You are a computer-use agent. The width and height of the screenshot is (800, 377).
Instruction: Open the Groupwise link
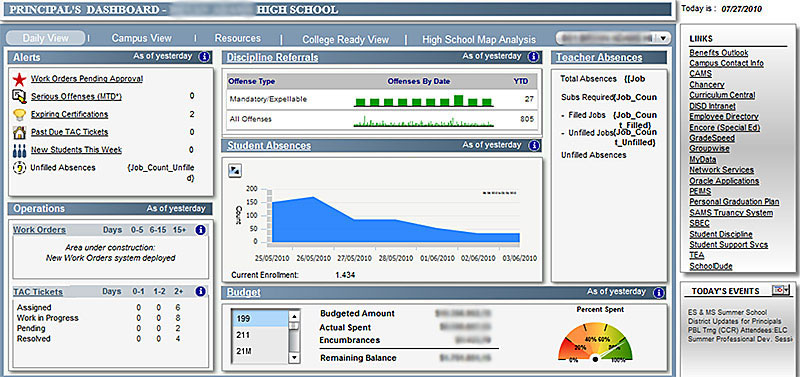point(709,148)
